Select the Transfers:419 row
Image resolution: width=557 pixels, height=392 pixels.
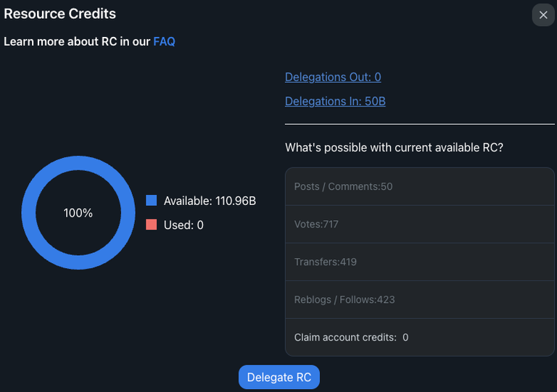coord(419,262)
